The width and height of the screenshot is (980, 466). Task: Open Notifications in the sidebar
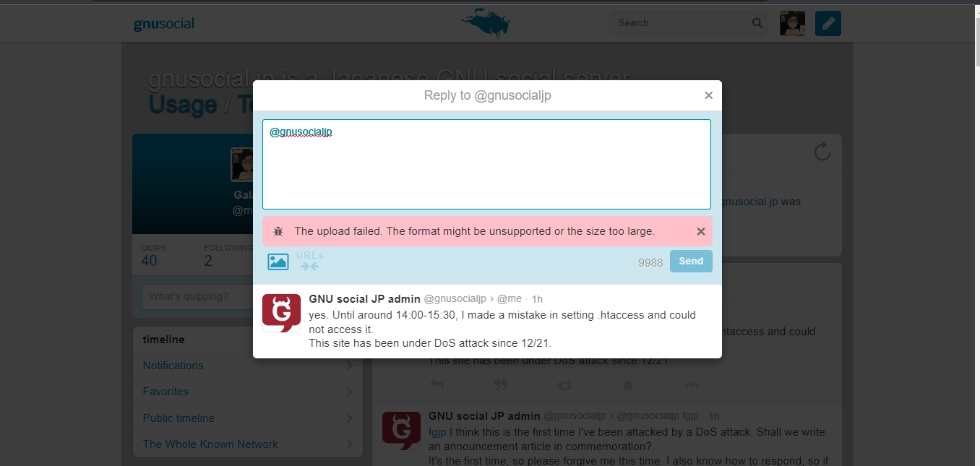(248, 366)
